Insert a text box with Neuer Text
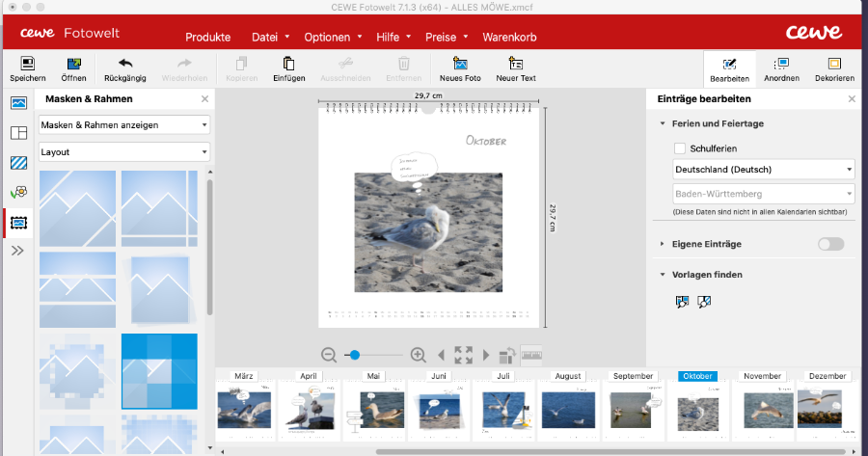Screen dimensions: 868x456 pyautogui.click(x=515, y=64)
